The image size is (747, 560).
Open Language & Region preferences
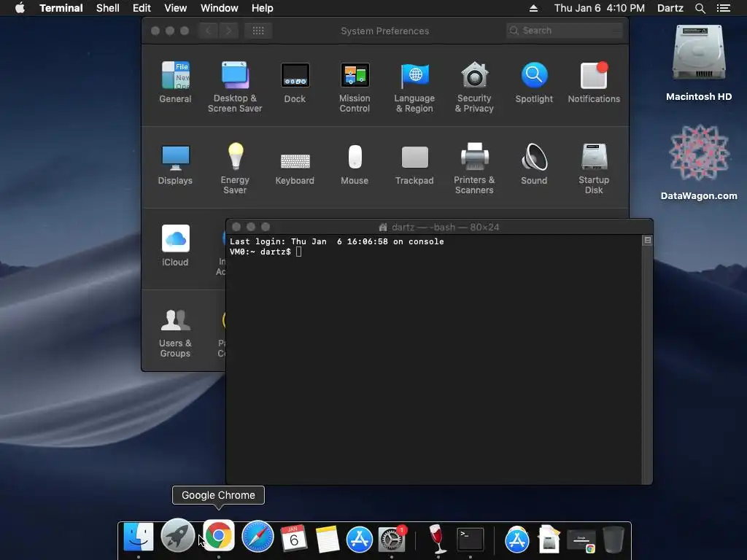click(414, 87)
